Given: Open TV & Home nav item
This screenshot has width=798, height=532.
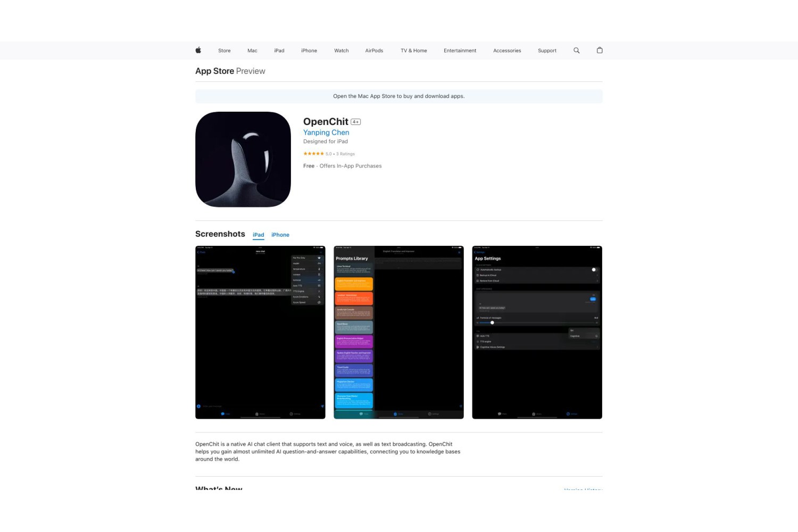Looking at the screenshot, I should coord(414,51).
